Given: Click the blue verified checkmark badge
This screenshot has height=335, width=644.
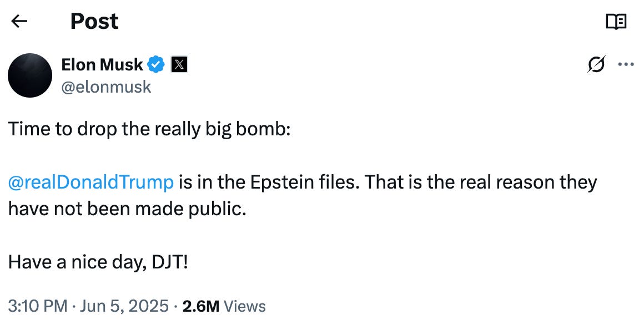Looking at the screenshot, I should click(x=156, y=64).
